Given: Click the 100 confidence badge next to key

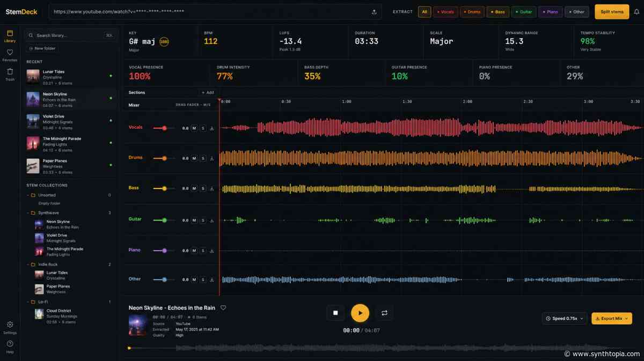Looking at the screenshot, I should pyautogui.click(x=164, y=41).
